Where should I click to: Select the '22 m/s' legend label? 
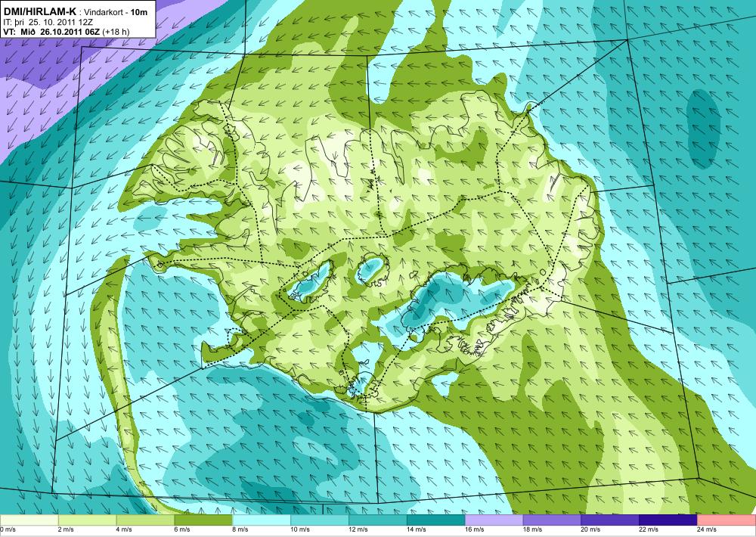(649, 529)
